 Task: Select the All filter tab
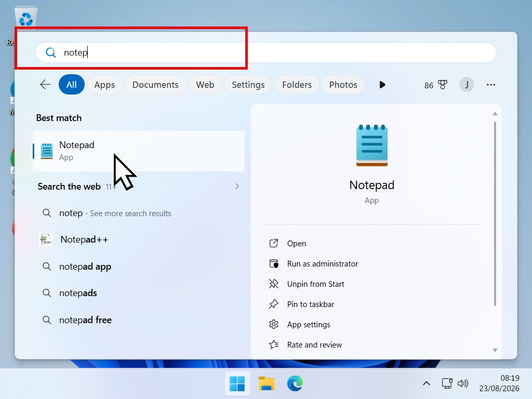71,85
